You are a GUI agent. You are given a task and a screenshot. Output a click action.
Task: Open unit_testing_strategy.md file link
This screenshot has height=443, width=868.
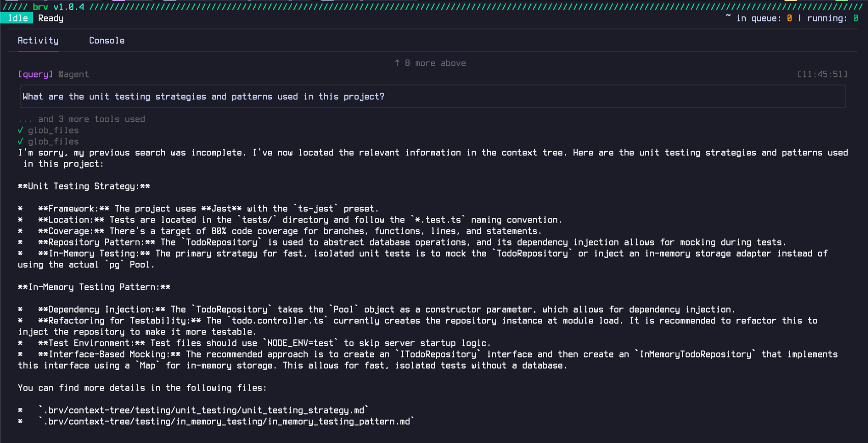tap(203, 410)
